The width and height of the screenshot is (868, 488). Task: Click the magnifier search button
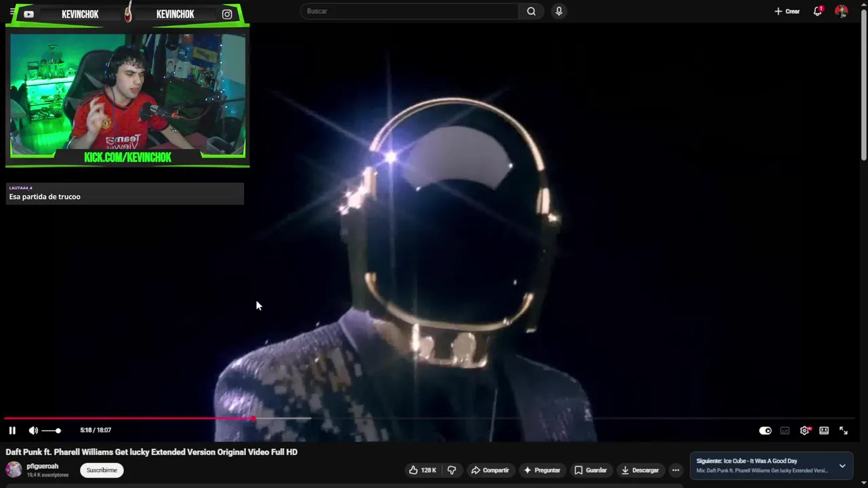[531, 11]
